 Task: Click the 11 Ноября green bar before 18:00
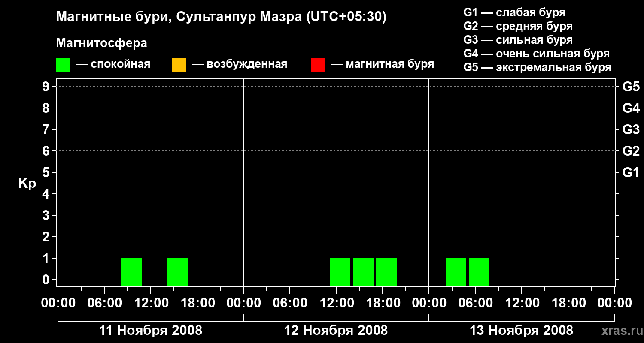click(178, 272)
